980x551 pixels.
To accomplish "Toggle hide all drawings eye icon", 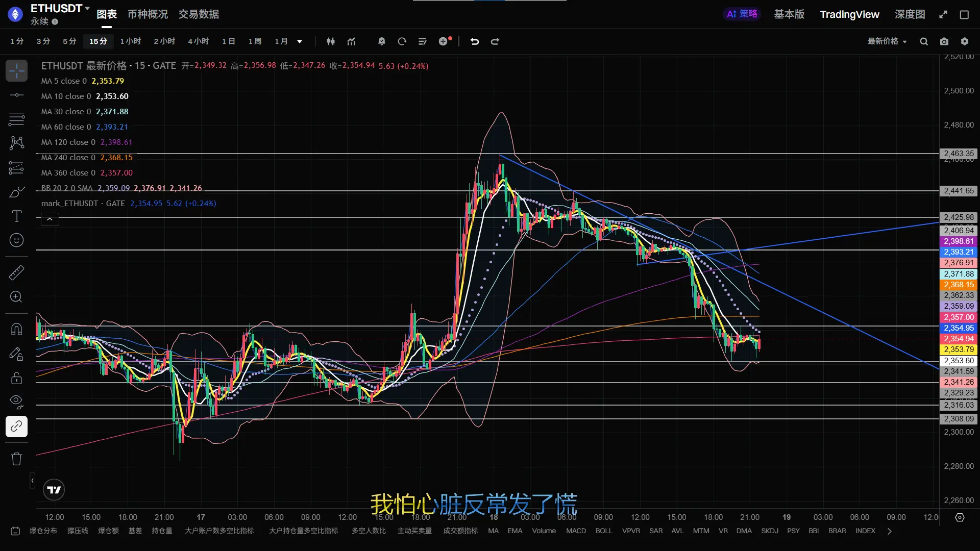I will [x=16, y=402].
